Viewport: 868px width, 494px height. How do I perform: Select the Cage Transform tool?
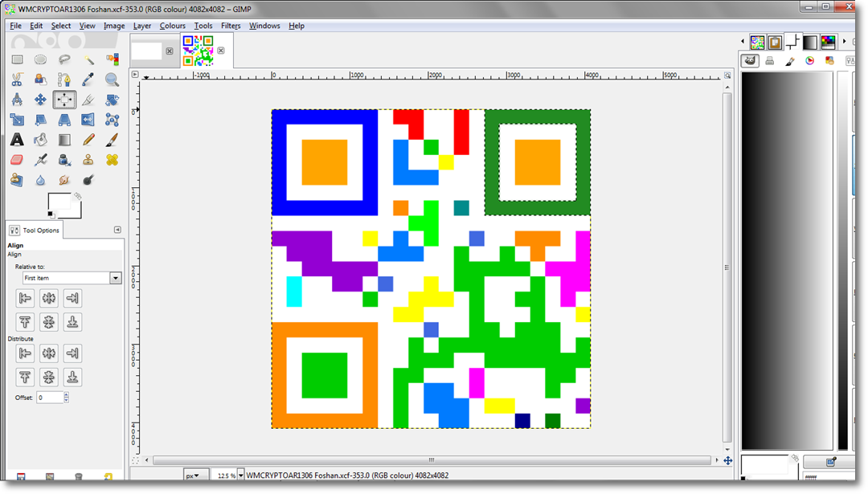pyautogui.click(x=112, y=120)
